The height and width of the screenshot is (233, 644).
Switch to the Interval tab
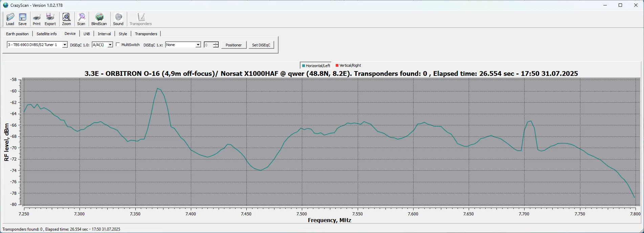coord(104,34)
